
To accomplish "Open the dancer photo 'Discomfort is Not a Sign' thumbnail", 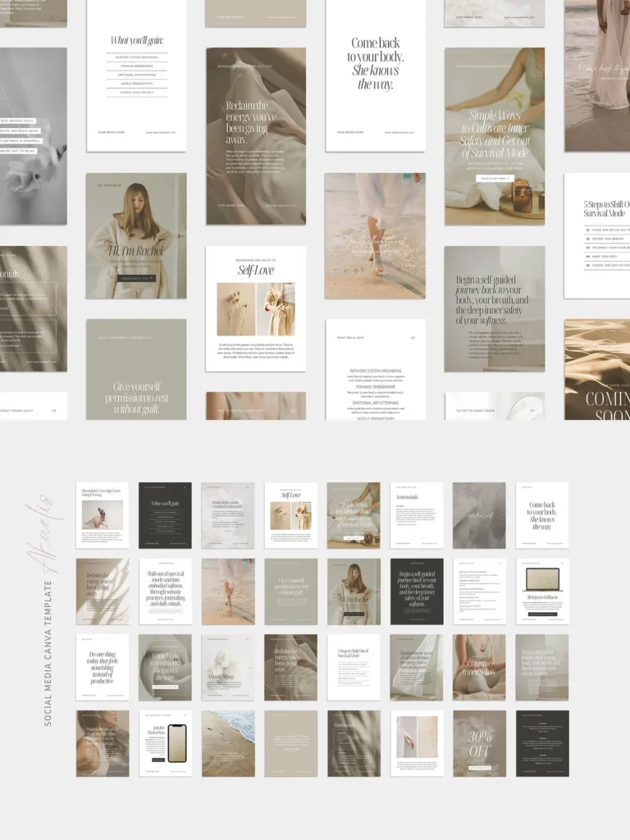I will click(x=103, y=515).
